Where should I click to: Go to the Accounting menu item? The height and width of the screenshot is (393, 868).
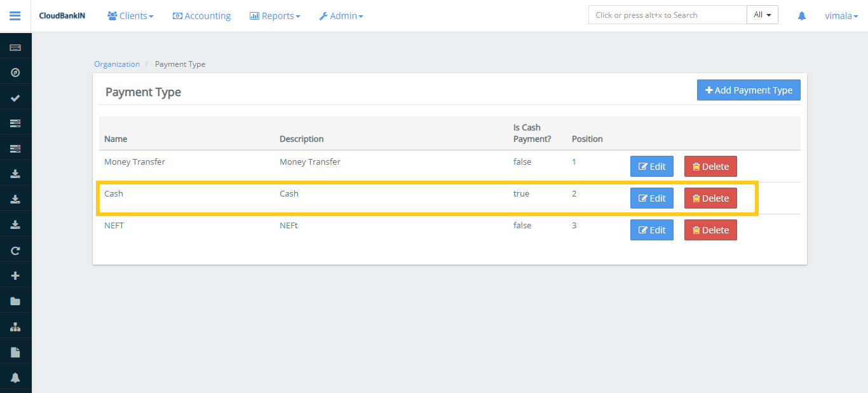(x=201, y=16)
